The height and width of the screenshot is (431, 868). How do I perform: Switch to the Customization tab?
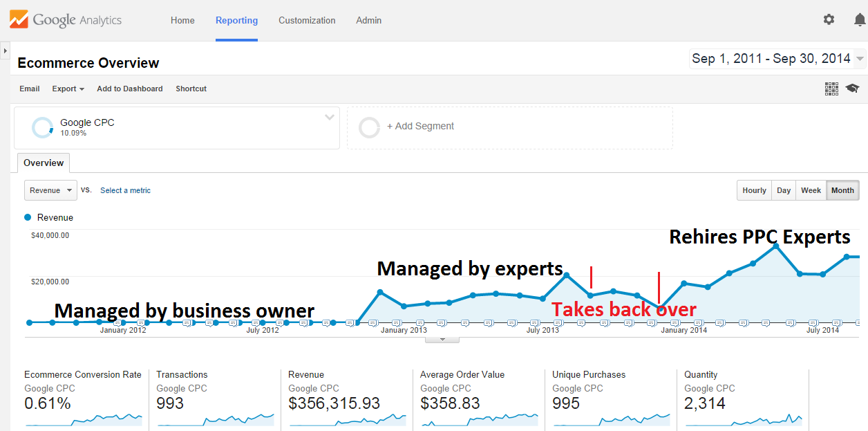[x=307, y=20]
